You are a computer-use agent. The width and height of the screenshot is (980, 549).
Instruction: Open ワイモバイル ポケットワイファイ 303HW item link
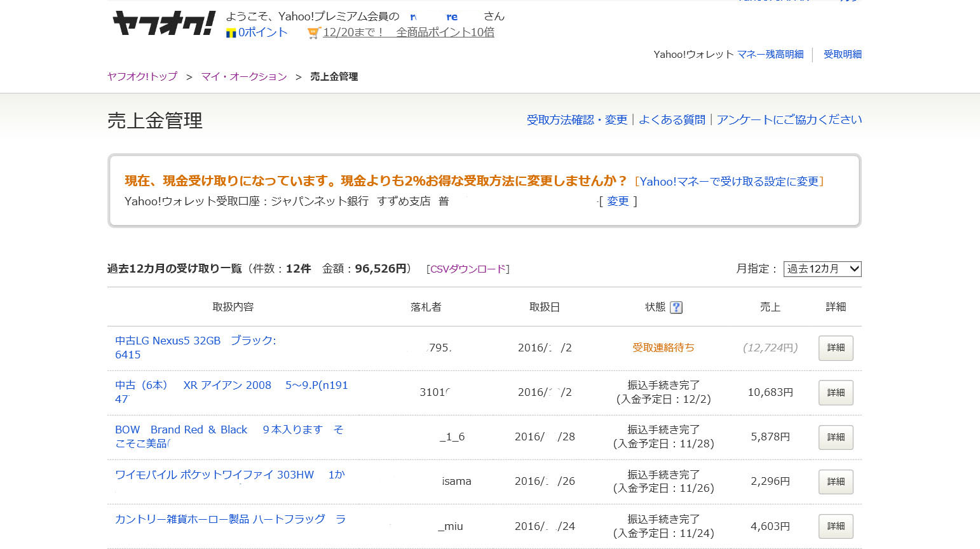230,475
